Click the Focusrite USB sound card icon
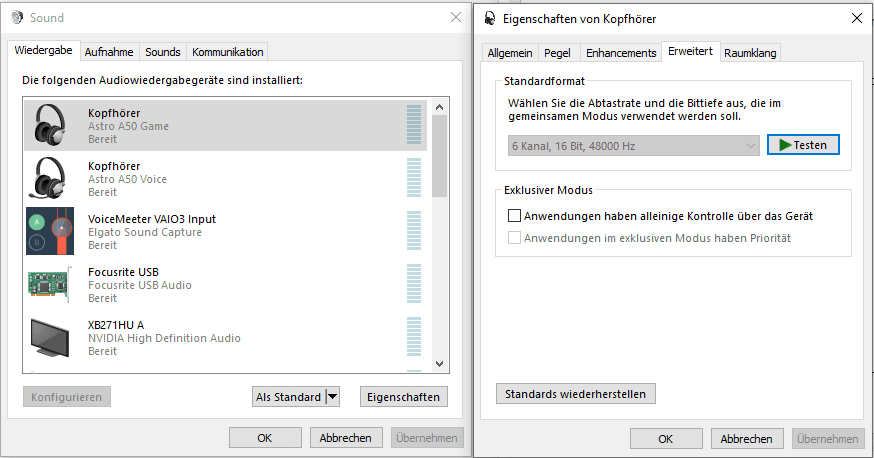Image resolution: width=874 pixels, height=458 pixels. 50,285
